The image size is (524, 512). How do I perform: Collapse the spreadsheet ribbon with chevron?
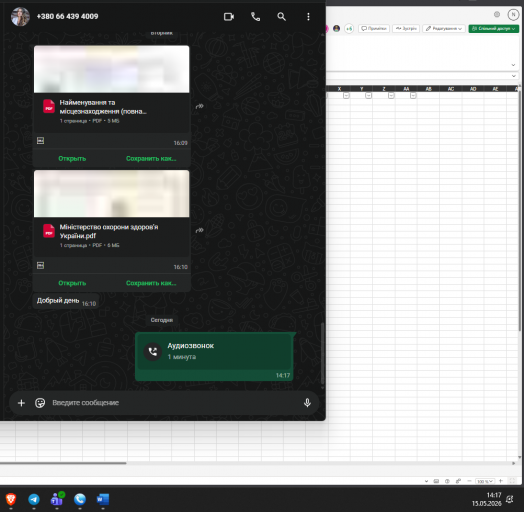[513, 65]
